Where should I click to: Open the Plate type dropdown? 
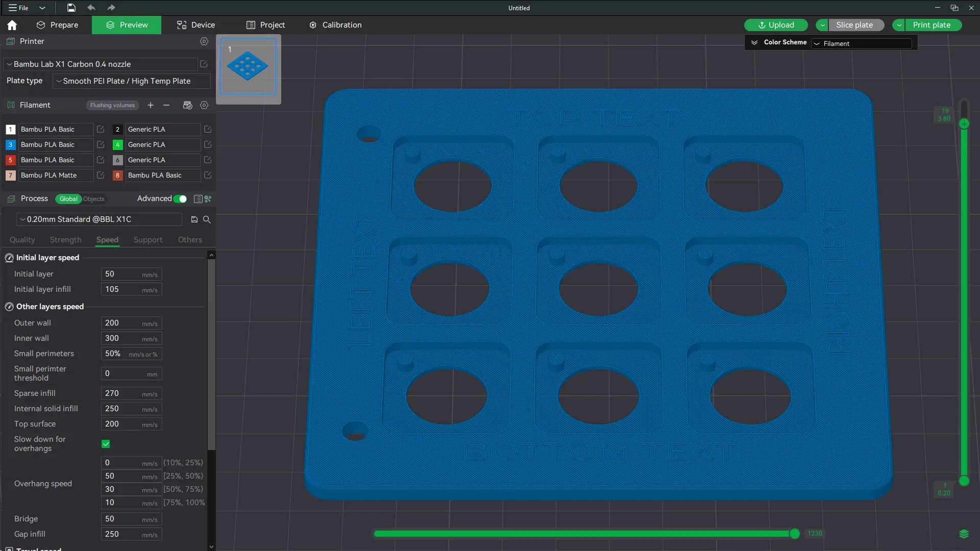[x=132, y=81]
